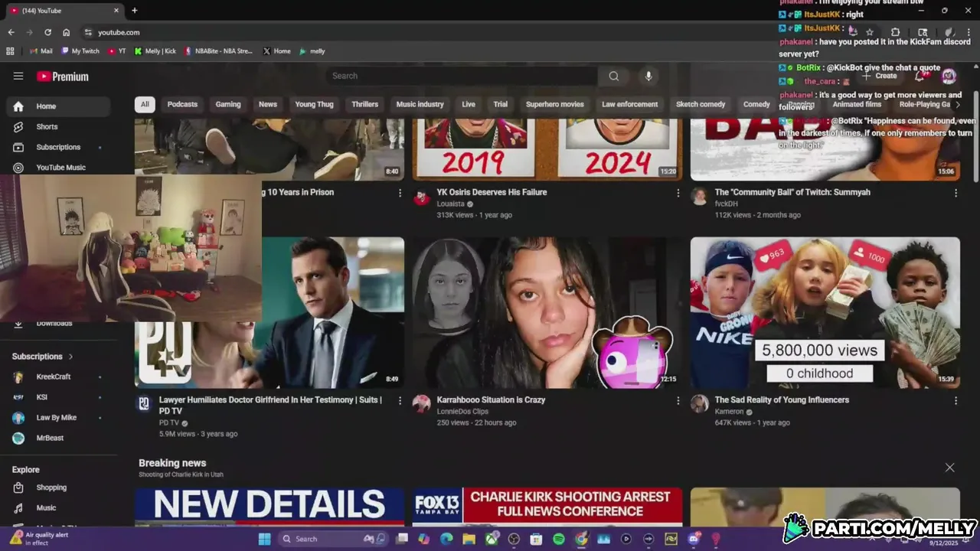This screenshot has height=551, width=980.
Task: Open the Windows Start menu
Action: click(264, 539)
